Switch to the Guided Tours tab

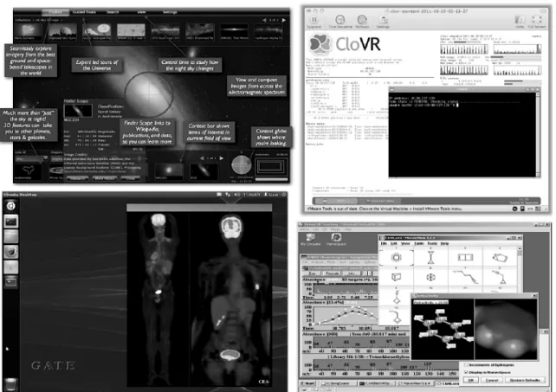coord(84,12)
